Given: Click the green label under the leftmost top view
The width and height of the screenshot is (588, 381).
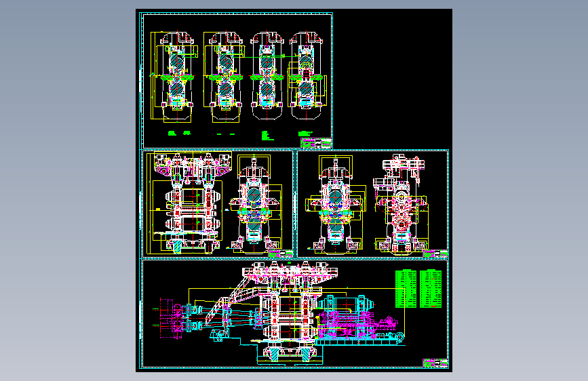Looking at the screenshot, I should [x=172, y=133].
